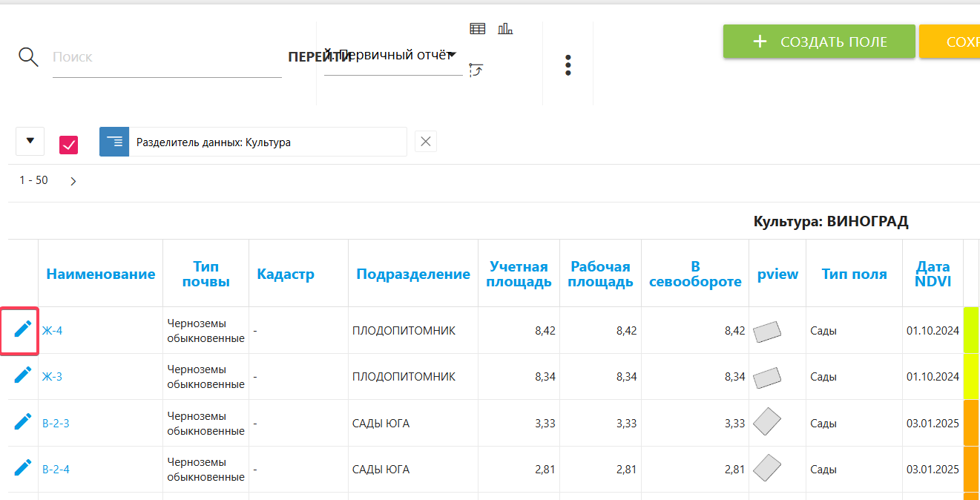Click the pivot/transpose icon below table view
This screenshot has width=980, height=500.
[x=476, y=70]
